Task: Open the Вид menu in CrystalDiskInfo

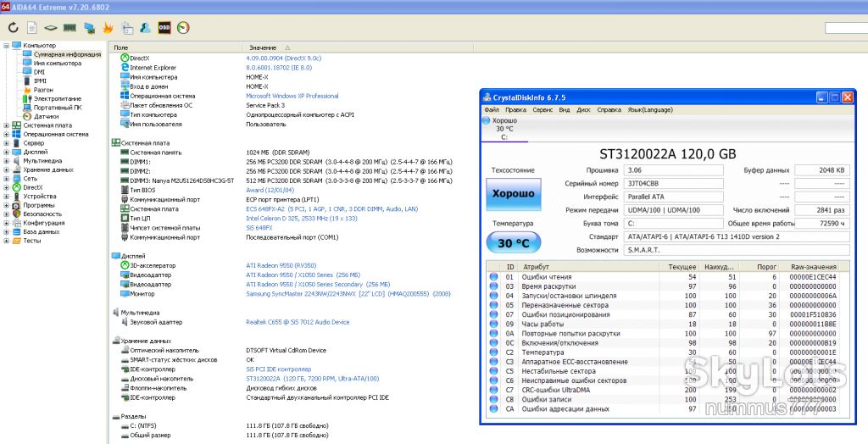Action: 564,109
